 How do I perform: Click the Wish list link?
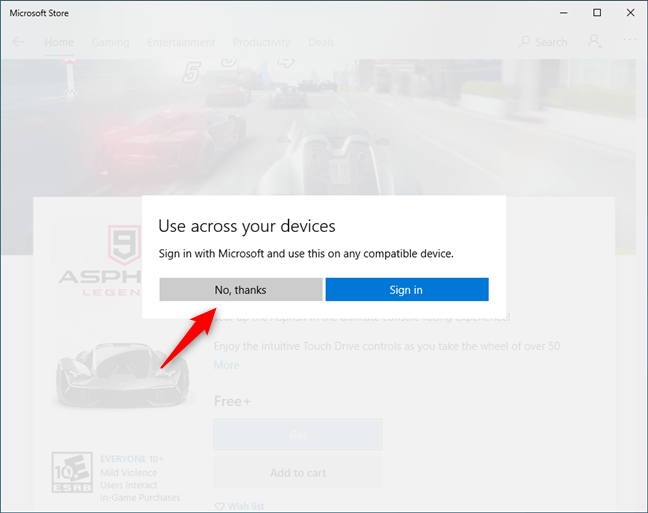click(x=239, y=506)
